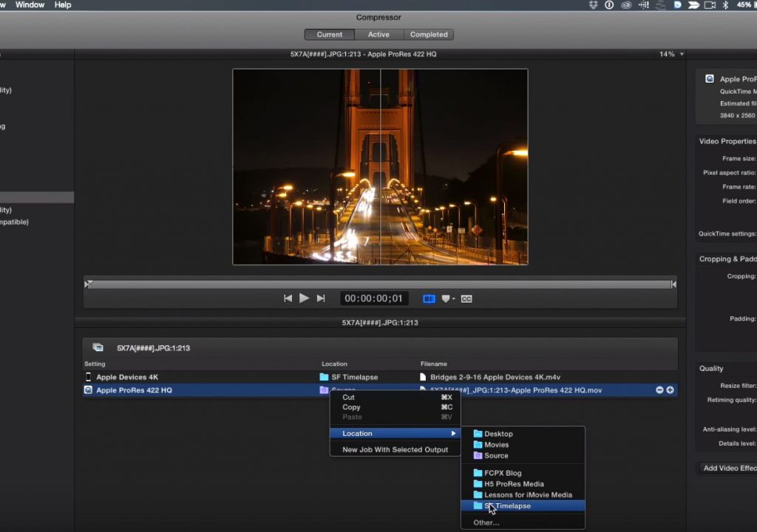Toggle the split comparison view icon

429,299
